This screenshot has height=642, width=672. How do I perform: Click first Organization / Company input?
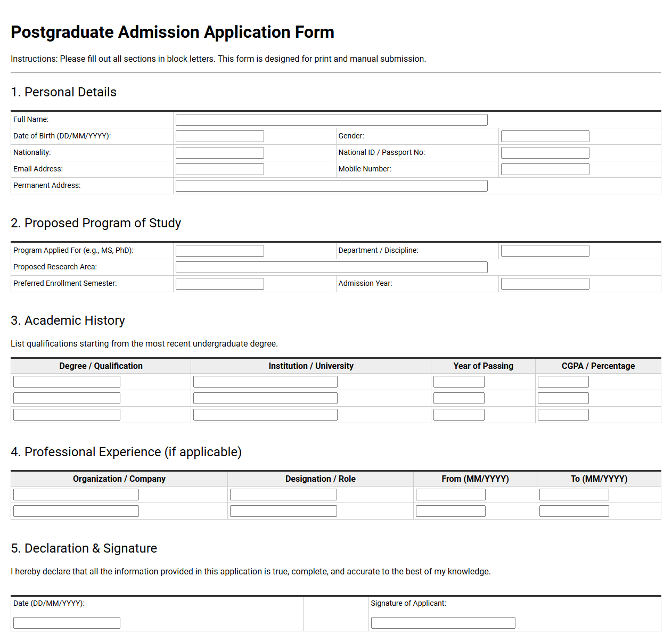tap(76, 495)
